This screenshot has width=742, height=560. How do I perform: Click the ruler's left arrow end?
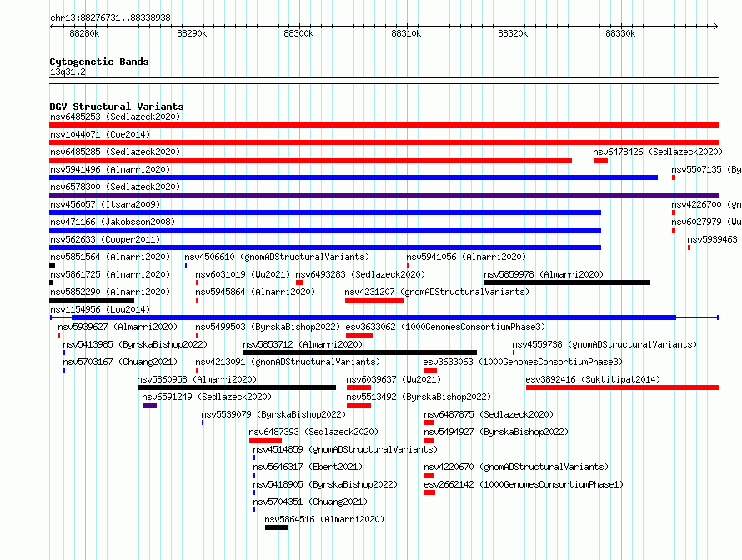52,26
